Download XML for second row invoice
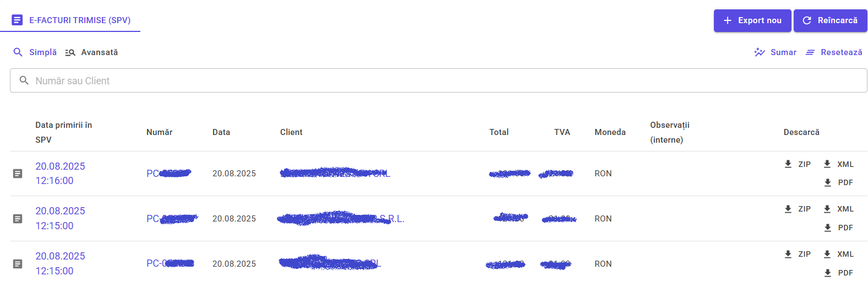The width and height of the screenshot is (868, 281). [x=838, y=209]
